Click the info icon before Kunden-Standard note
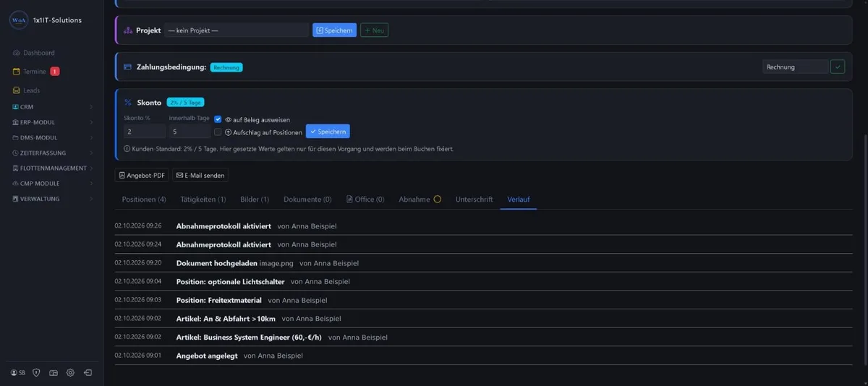 pyautogui.click(x=127, y=149)
